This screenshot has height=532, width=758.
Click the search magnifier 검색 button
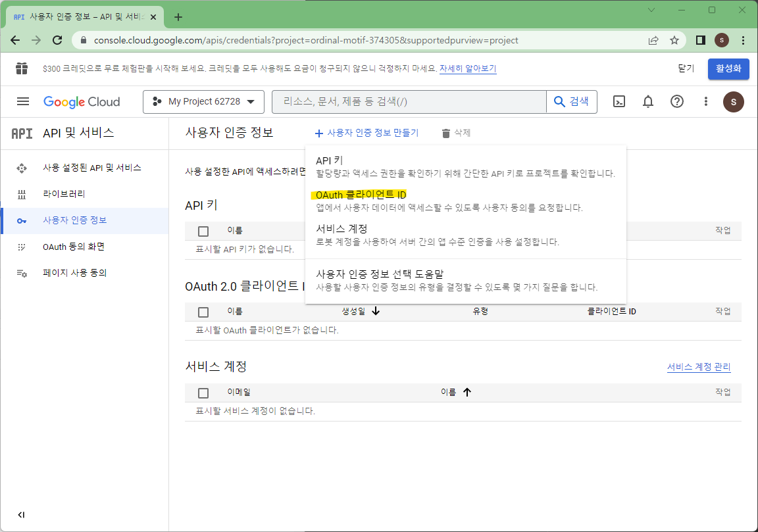pos(571,101)
